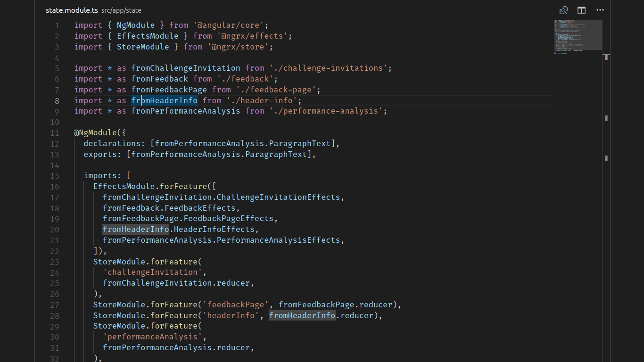Click 'fromFeedbackPage.reducer' on line 27
The height and width of the screenshot is (362, 644).
[x=335, y=304]
